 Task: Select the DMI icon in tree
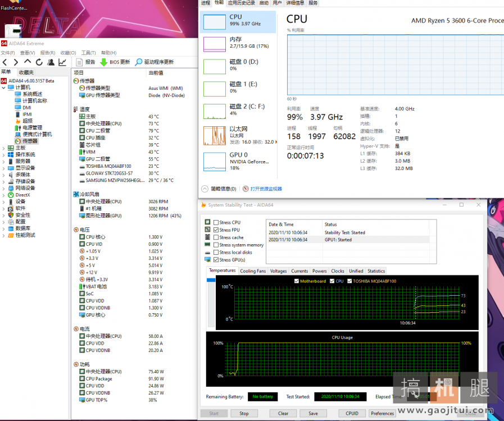click(18, 108)
